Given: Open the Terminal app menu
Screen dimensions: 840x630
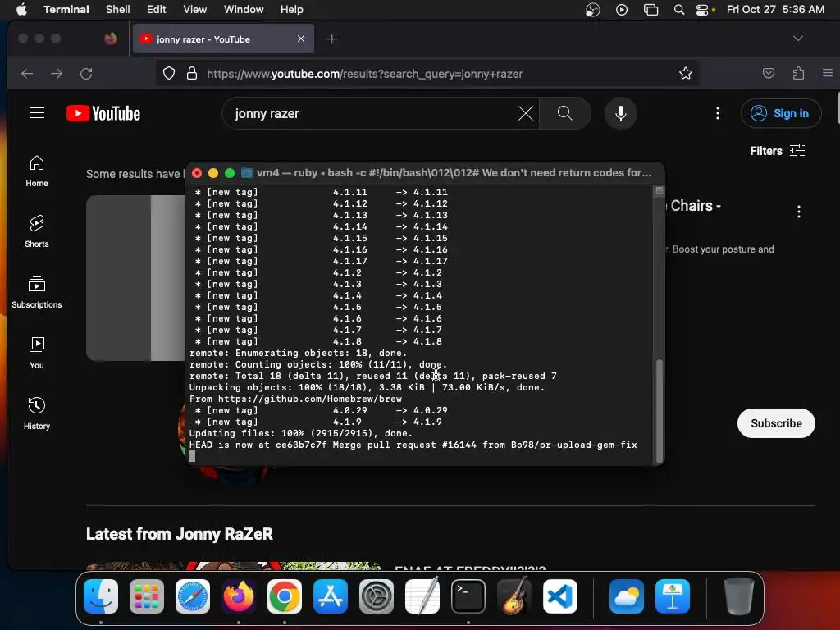Looking at the screenshot, I should point(66,9).
